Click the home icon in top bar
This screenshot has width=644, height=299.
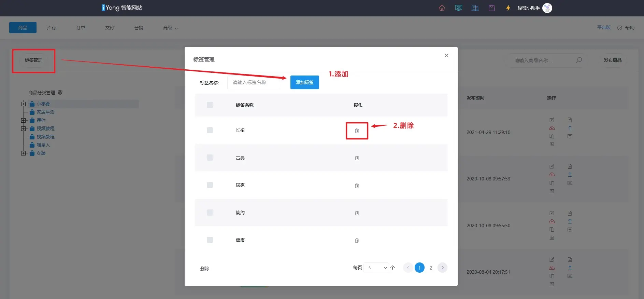(442, 8)
